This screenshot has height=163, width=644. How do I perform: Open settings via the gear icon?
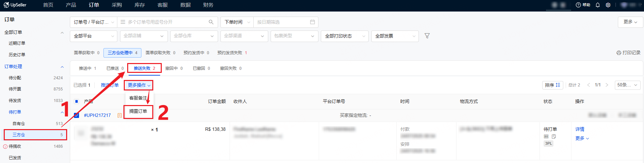pos(608,5)
